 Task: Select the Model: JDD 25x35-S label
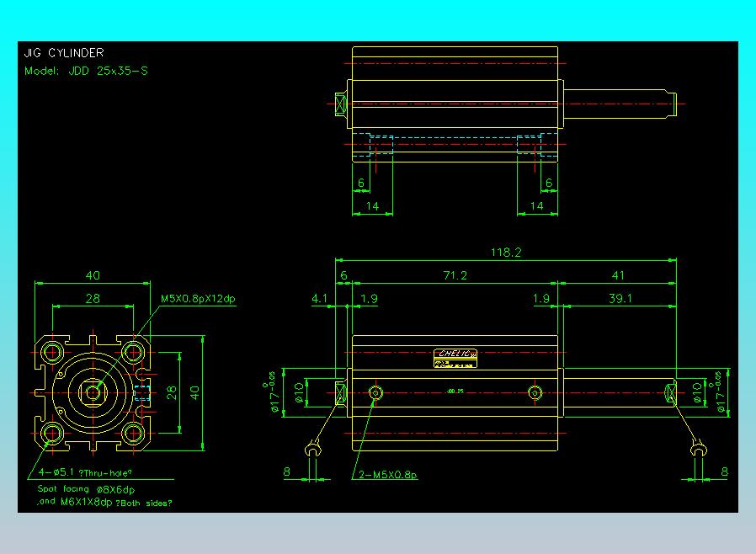click(87, 71)
